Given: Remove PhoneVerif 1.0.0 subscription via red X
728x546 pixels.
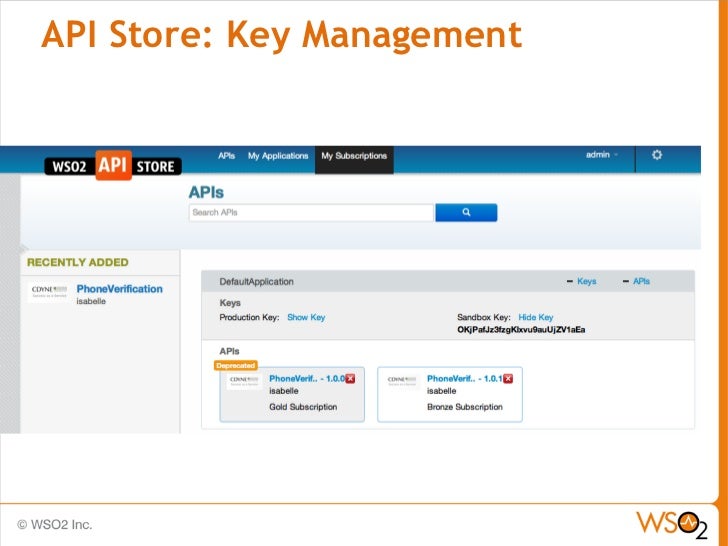Looking at the screenshot, I should (350, 379).
